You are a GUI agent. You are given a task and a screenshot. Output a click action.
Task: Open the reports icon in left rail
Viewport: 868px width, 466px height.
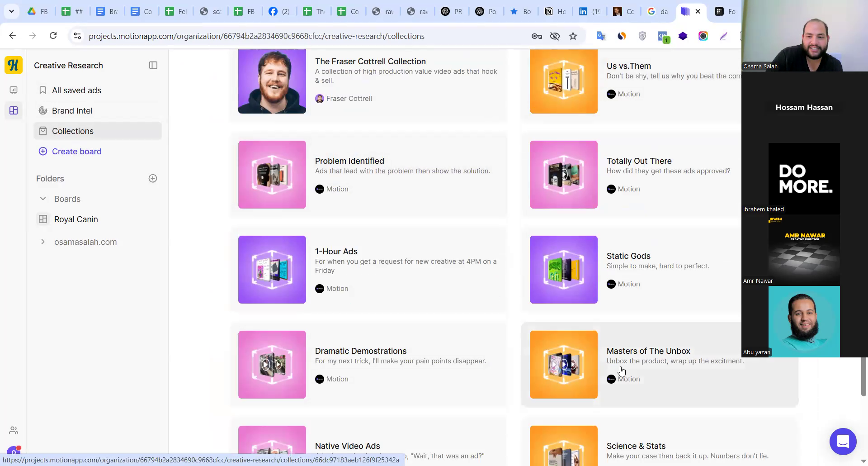tap(14, 90)
